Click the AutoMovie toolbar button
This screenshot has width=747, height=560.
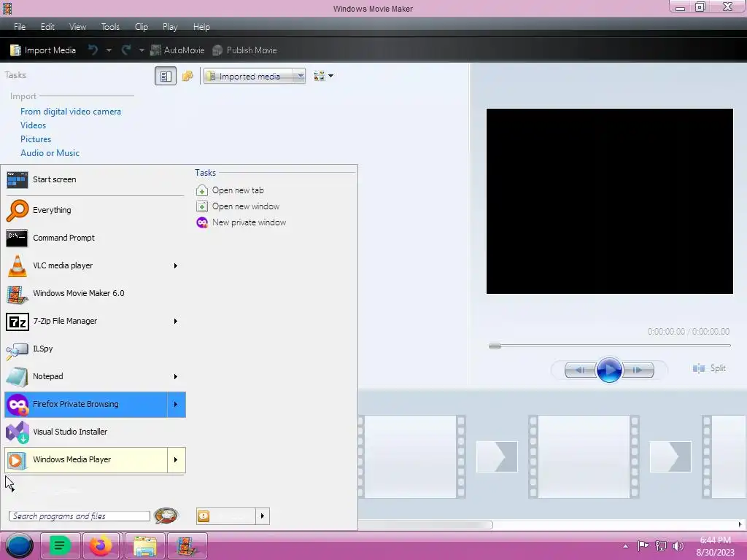point(177,50)
